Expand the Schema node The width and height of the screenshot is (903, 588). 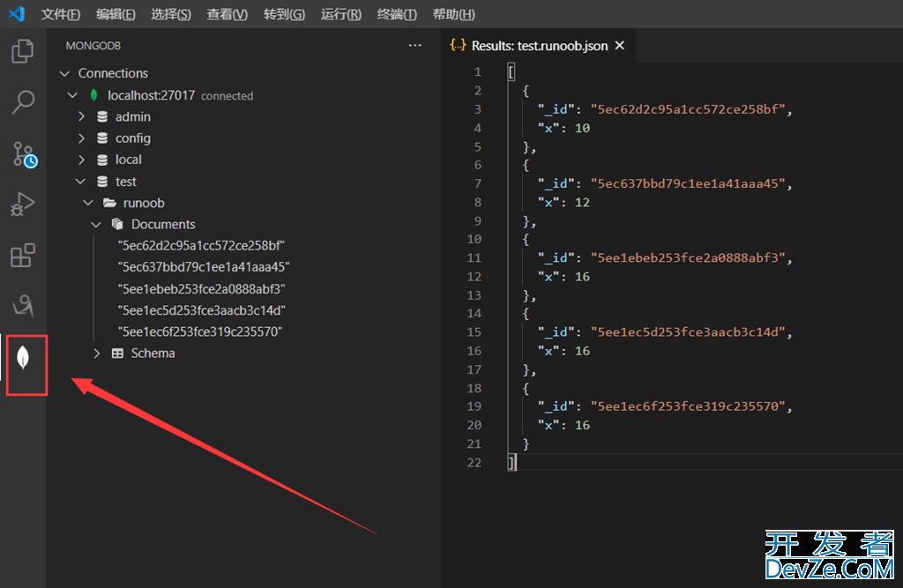97,354
